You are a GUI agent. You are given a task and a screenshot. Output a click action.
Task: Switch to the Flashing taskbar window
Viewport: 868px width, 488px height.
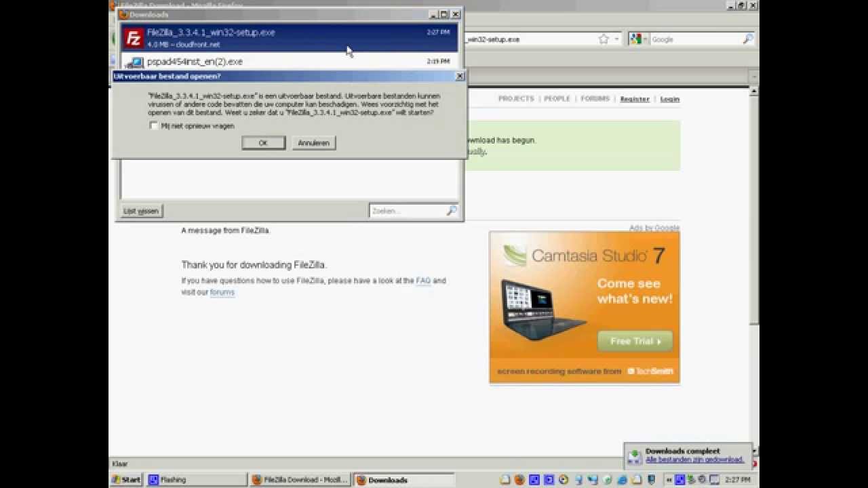coord(197,480)
